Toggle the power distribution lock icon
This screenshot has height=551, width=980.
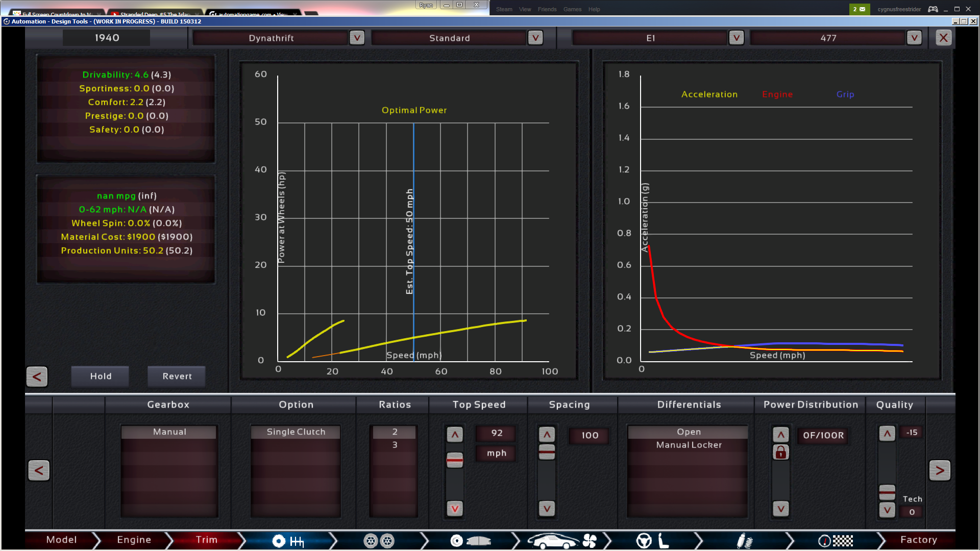[780, 452]
